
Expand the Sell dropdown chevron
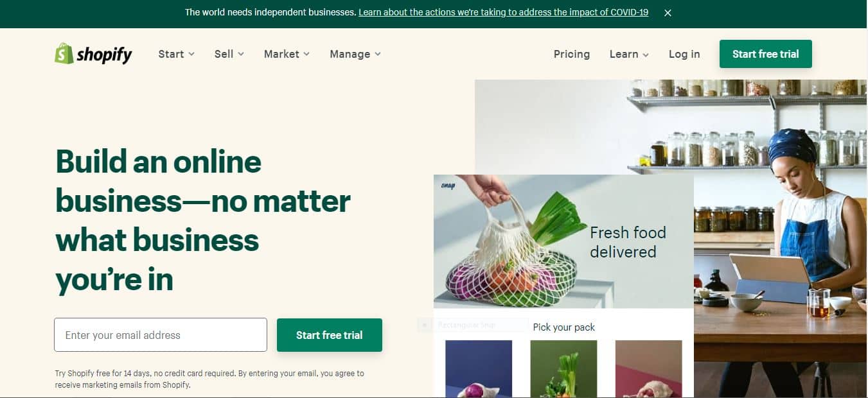[241, 55]
